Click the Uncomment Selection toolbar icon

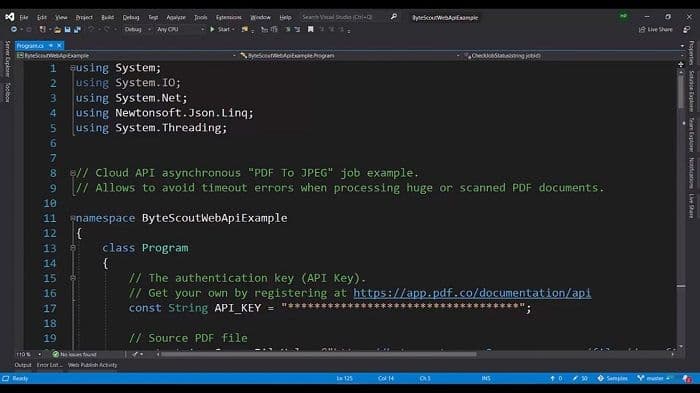click(297, 29)
